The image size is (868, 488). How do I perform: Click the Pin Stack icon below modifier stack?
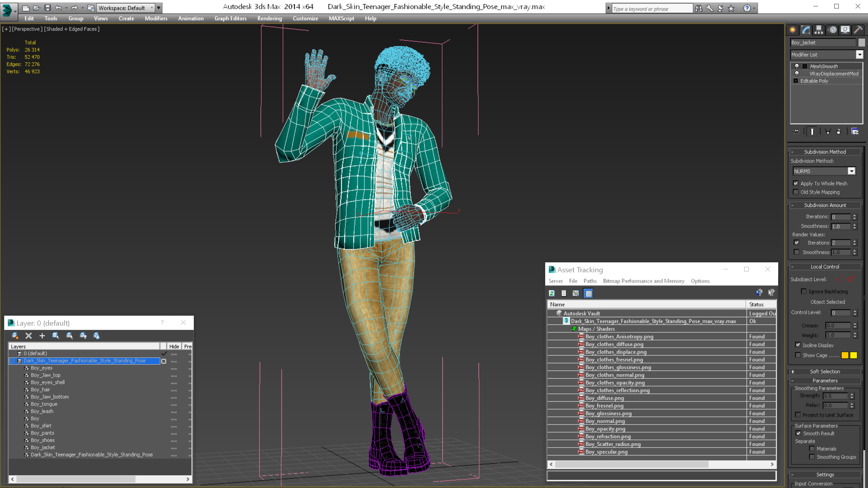pyautogui.click(x=796, y=131)
